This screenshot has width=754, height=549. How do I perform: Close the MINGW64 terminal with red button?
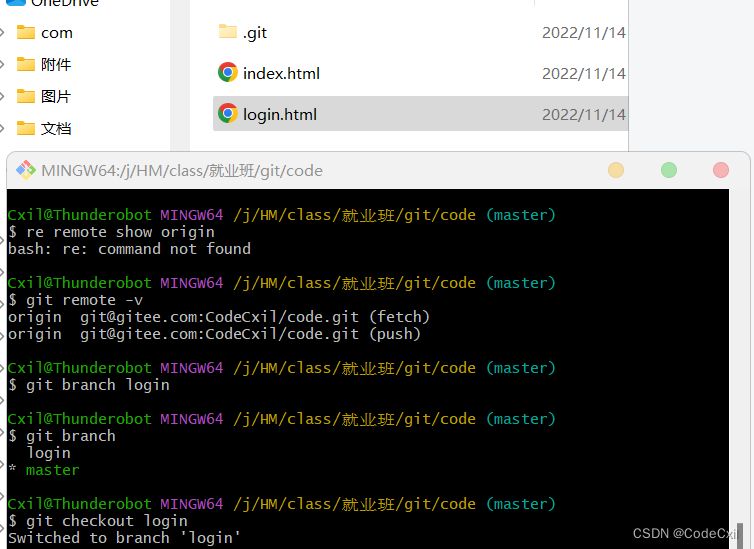pyautogui.click(x=721, y=170)
